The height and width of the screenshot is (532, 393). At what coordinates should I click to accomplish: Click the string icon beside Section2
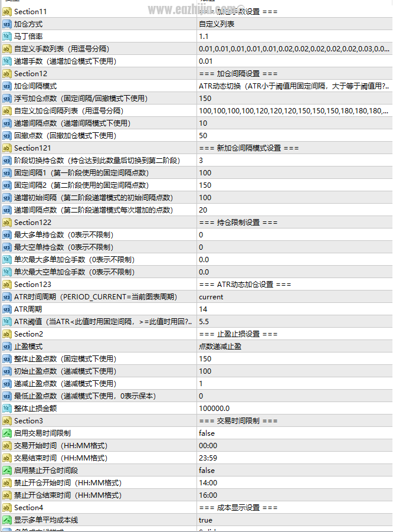click(6, 334)
